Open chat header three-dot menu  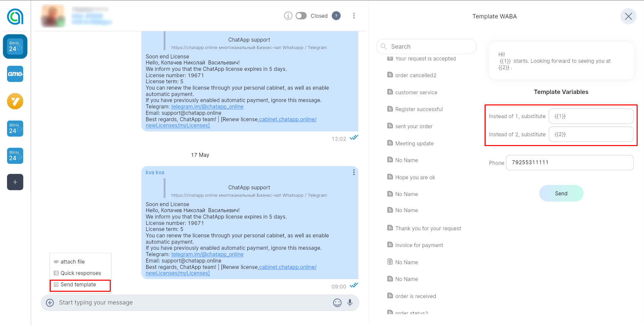click(354, 16)
